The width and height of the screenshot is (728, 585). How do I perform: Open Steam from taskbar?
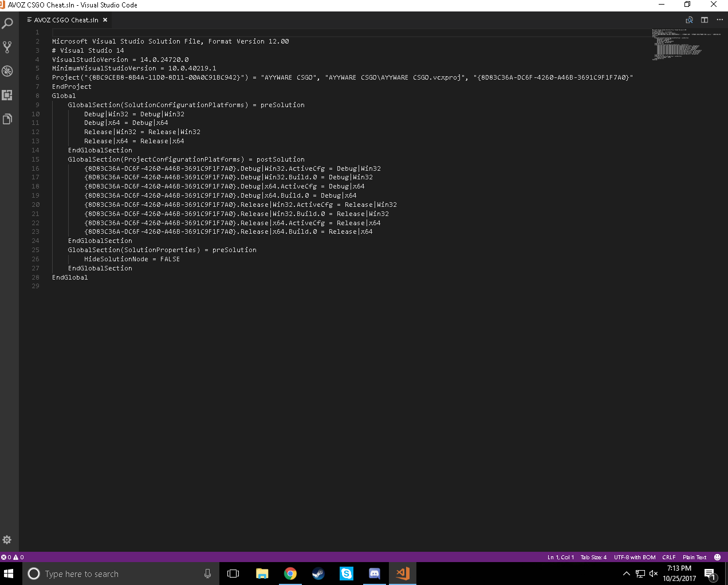click(318, 574)
